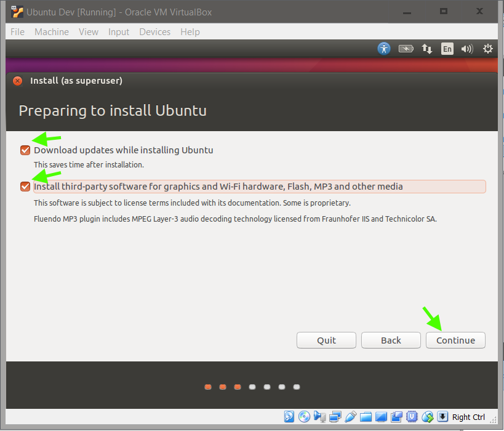Go back with the Back button
Image resolution: width=504 pixels, height=431 pixels.
391,340
